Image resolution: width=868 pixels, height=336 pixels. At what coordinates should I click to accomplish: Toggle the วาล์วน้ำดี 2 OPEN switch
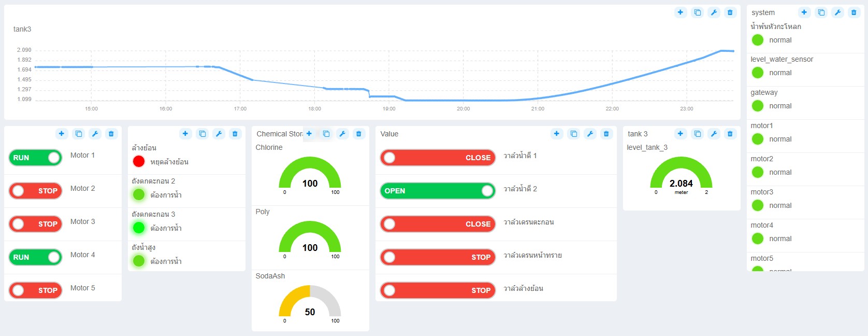tap(438, 191)
